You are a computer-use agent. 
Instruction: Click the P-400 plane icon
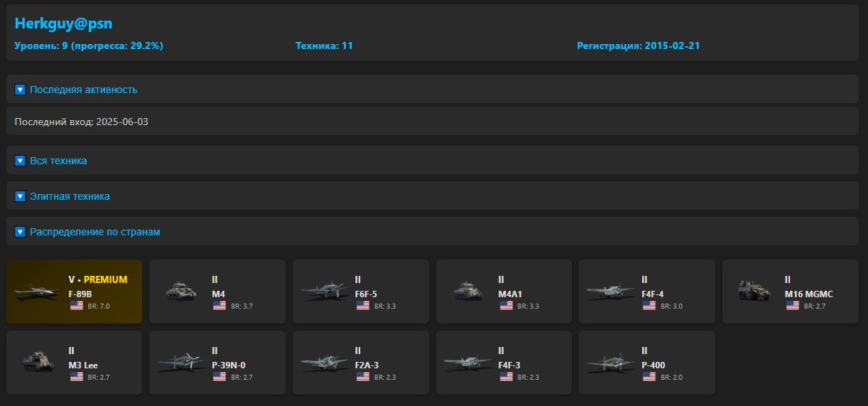[x=610, y=363]
